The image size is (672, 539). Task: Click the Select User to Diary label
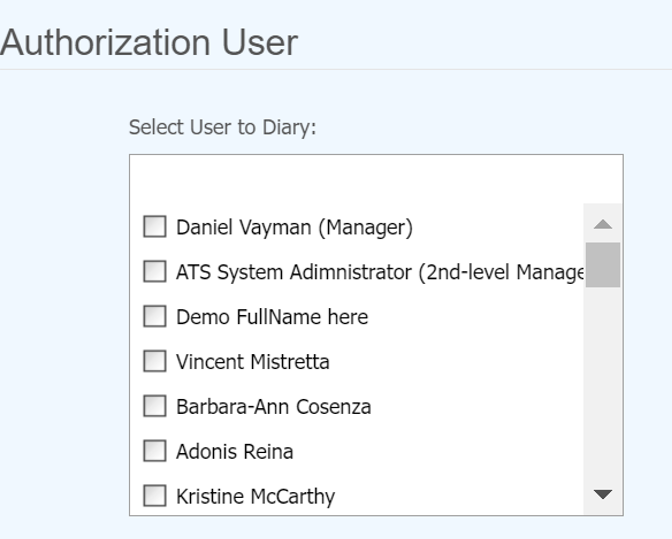[222, 128]
